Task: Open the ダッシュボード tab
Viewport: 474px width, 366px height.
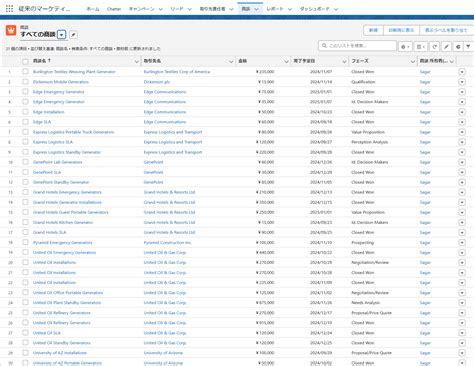Action: coord(314,9)
